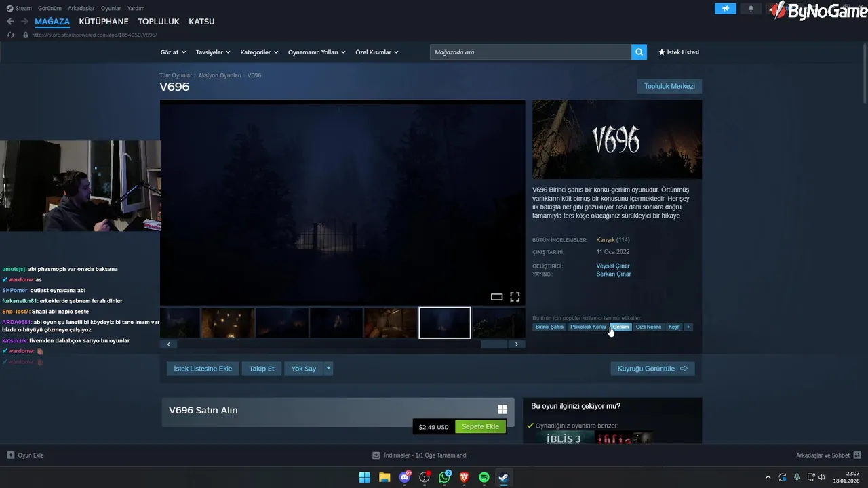Click the OBS taskbar icon with red badge
868x488 pixels.
pyautogui.click(x=425, y=477)
